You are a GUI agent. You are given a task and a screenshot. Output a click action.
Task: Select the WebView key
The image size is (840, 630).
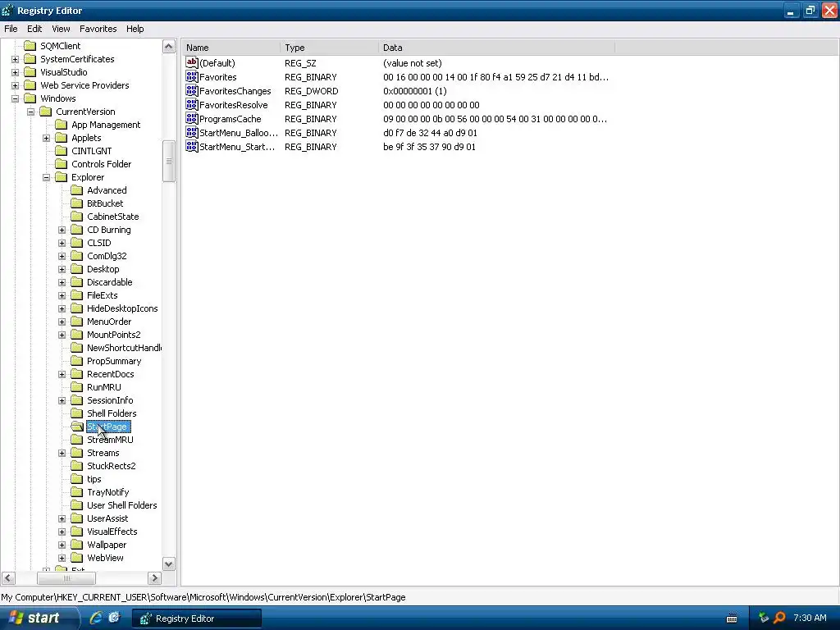[x=105, y=558]
